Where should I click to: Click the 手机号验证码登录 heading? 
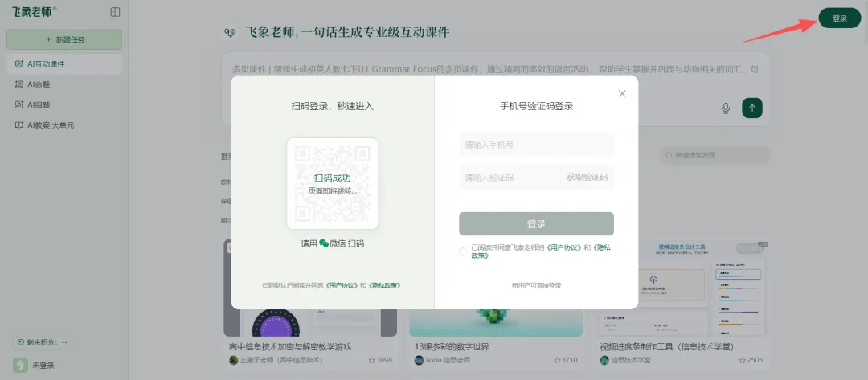[536, 106]
